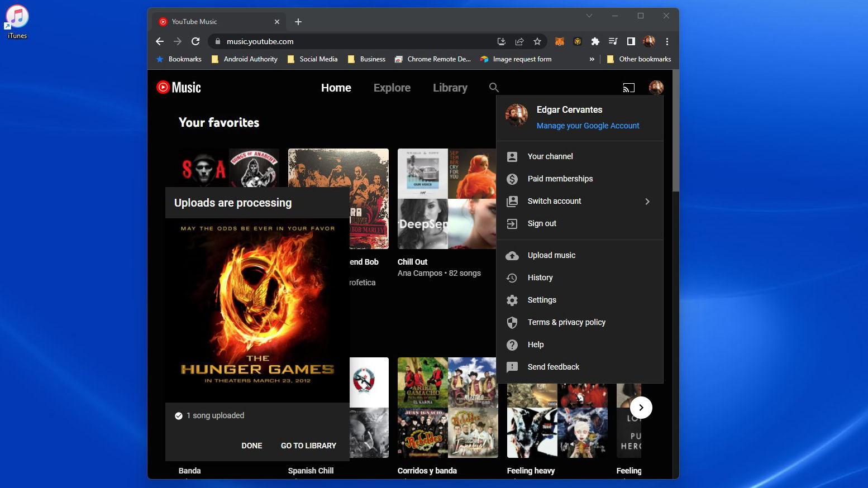Switch to the Explore tab

392,88
